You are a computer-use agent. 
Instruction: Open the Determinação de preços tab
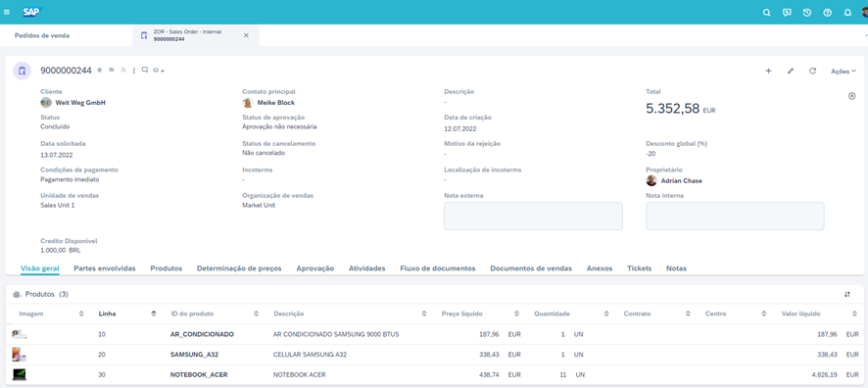[239, 267]
